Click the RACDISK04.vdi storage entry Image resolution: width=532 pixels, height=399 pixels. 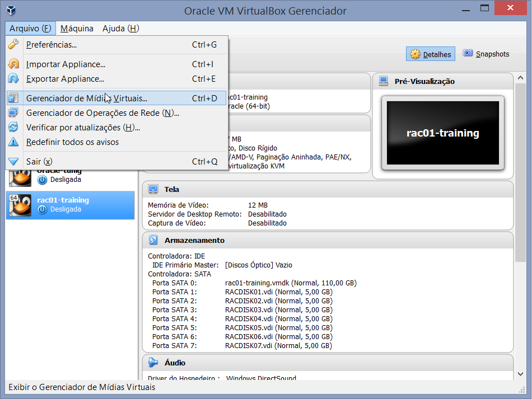coord(278,318)
